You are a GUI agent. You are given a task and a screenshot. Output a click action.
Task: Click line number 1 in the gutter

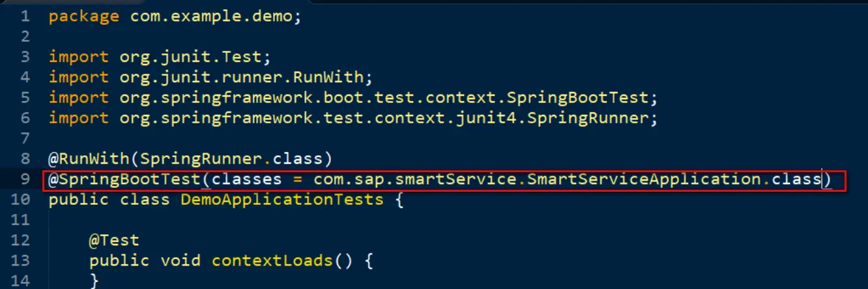tap(24, 16)
